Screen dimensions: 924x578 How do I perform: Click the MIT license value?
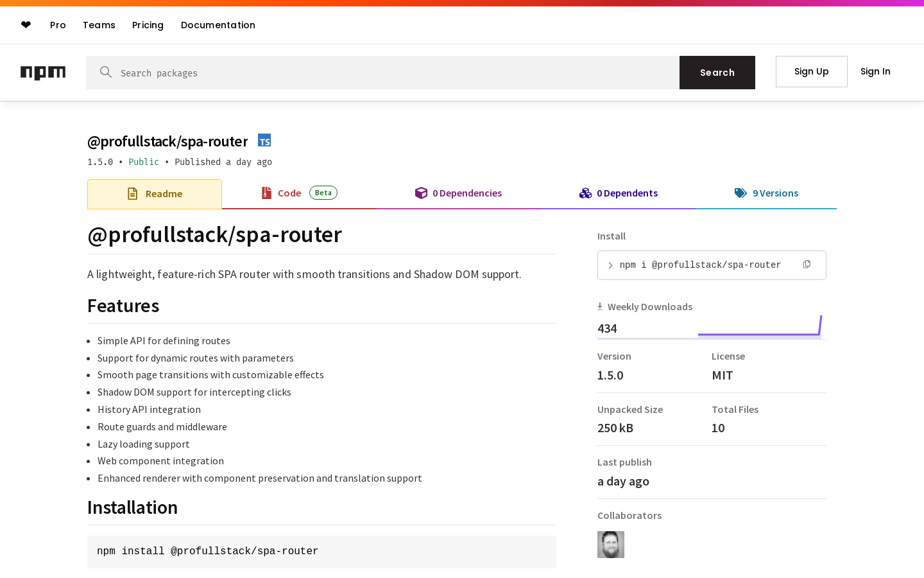click(x=723, y=375)
